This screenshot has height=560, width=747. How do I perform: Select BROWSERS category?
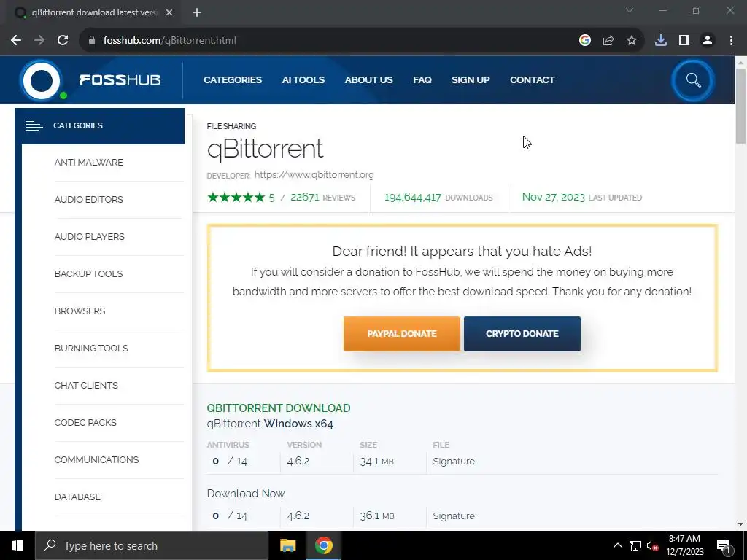pyautogui.click(x=80, y=311)
